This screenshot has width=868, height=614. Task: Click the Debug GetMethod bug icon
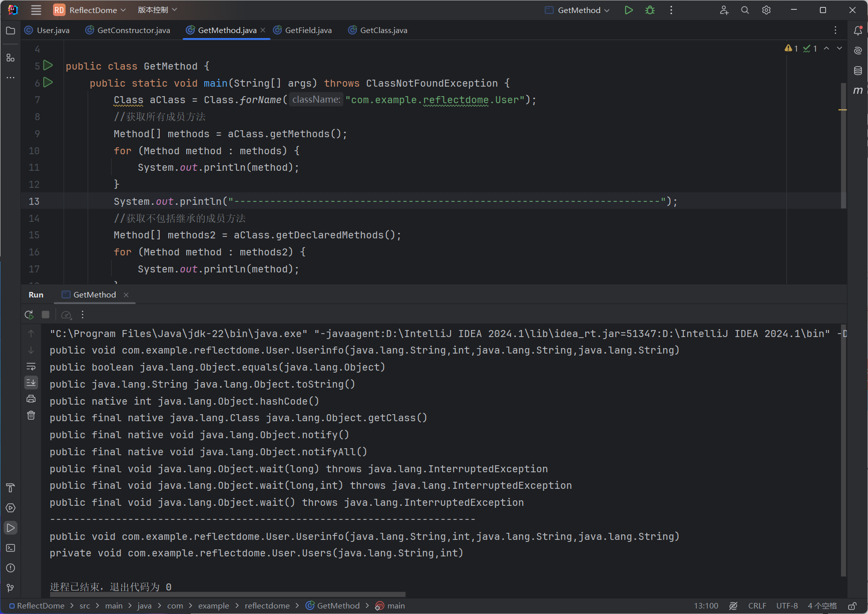click(x=650, y=10)
